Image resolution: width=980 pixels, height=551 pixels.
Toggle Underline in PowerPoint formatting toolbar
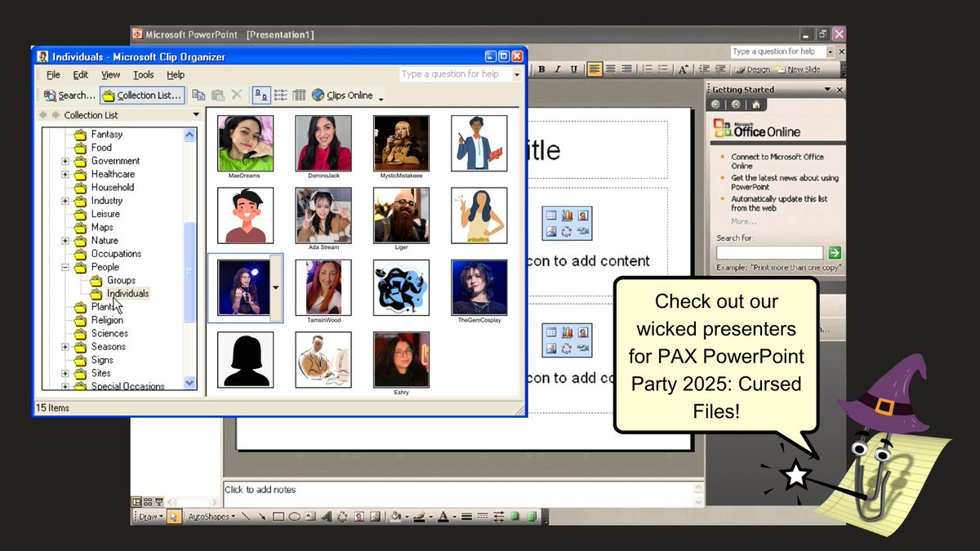pyautogui.click(x=573, y=69)
